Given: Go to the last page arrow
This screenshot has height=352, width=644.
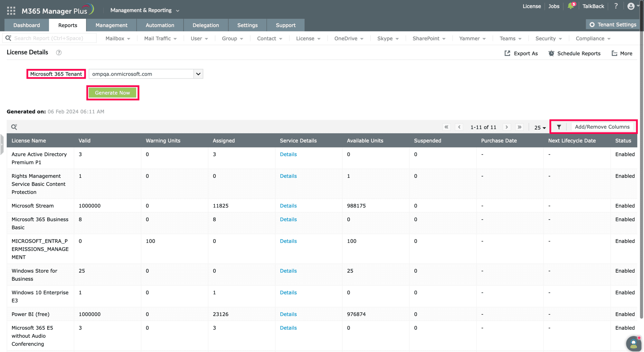Looking at the screenshot, I should point(519,127).
